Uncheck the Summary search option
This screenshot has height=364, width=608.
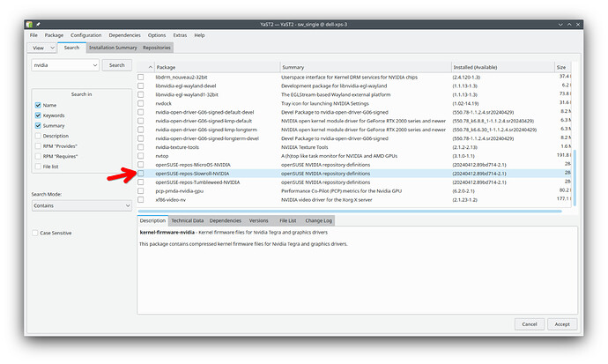point(38,126)
